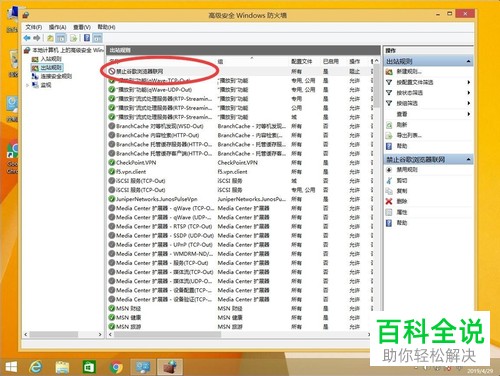Open the 查看(V) menu

pos(82,27)
